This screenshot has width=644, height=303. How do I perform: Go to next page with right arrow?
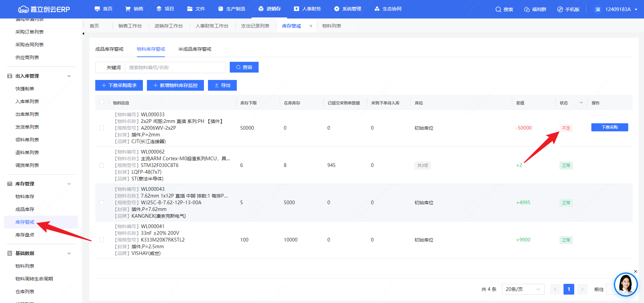pyautogui.click(x=582, y=289)
